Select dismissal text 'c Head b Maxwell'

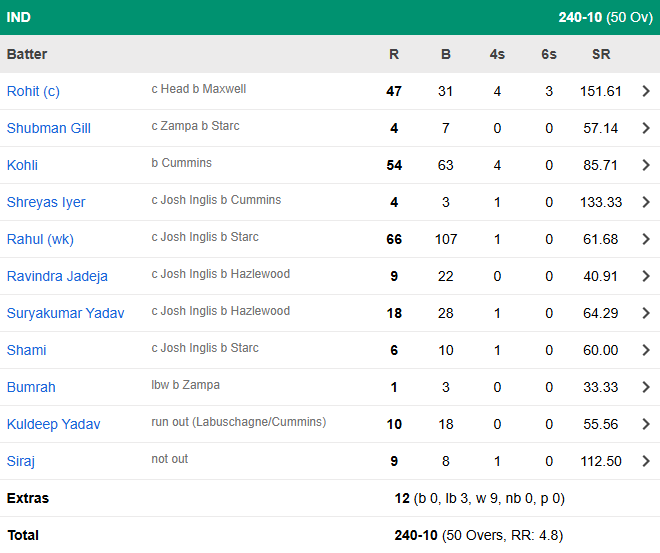[x=199, y=89]
